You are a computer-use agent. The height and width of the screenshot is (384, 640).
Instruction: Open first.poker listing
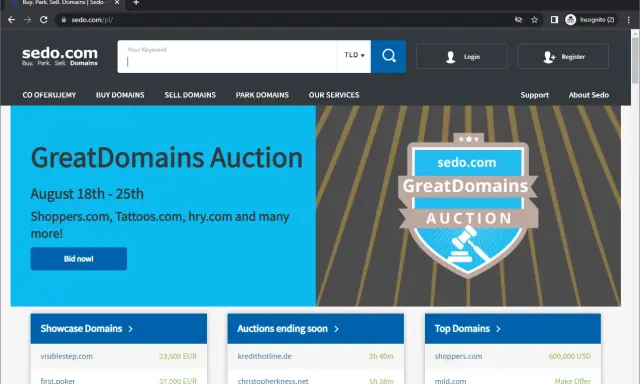coord(58,380)
